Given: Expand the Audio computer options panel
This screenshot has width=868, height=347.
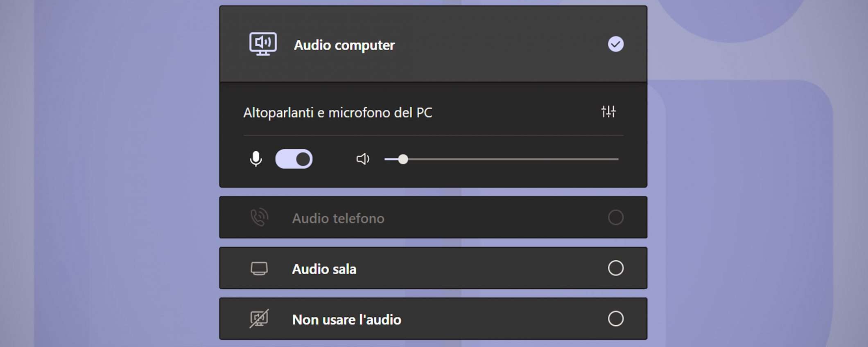Looking at the screenshot, I should point(433,44).
